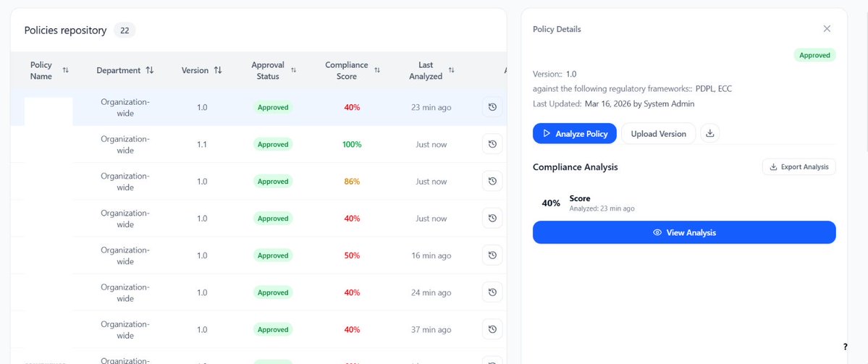868x364 pixels.
Task: Click the 22 count badge beside Policies repository
Action: coord(125,30)
